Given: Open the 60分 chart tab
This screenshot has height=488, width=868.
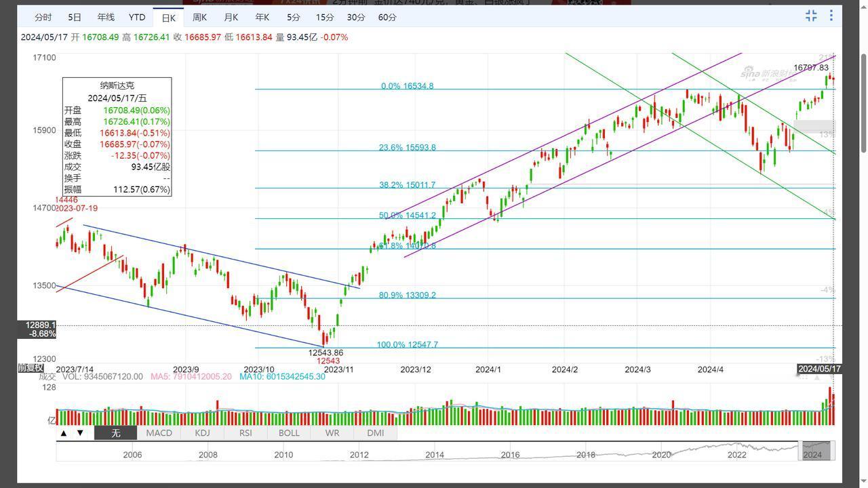Looking at the screenshot, I should click(x=387, y=17).
